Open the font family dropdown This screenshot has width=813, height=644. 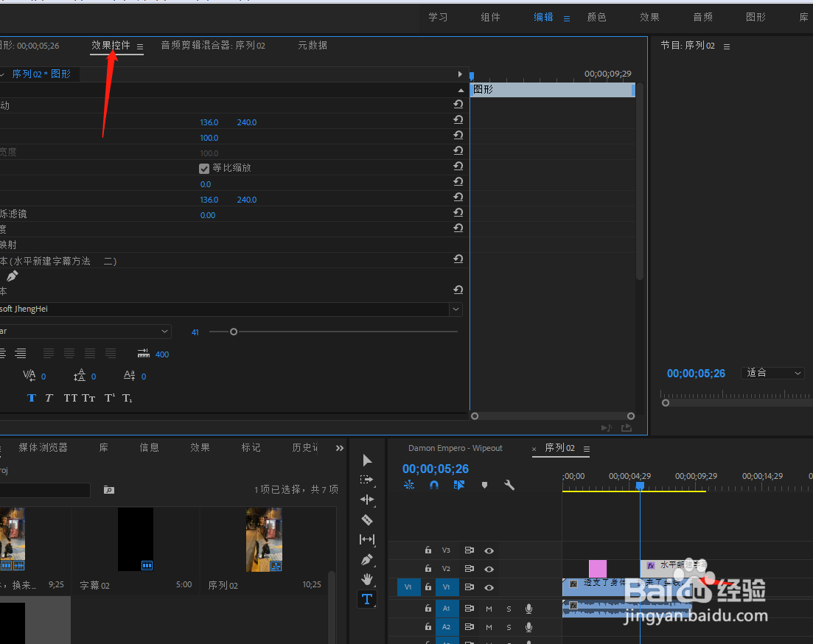[x=456, y=308]
